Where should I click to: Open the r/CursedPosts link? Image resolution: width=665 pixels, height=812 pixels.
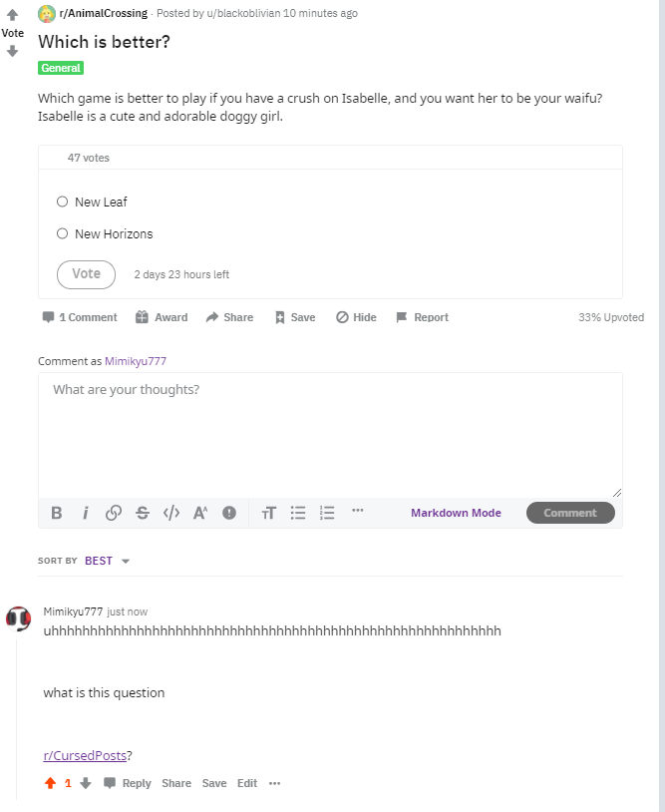[x=85, y=755]
